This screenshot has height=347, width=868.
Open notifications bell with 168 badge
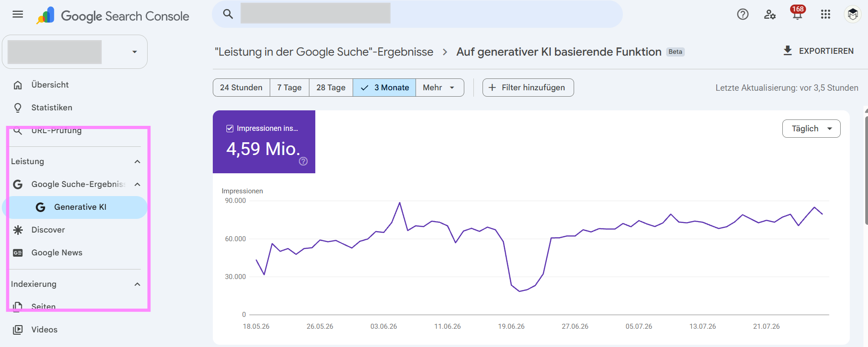(x=797, y=13)
